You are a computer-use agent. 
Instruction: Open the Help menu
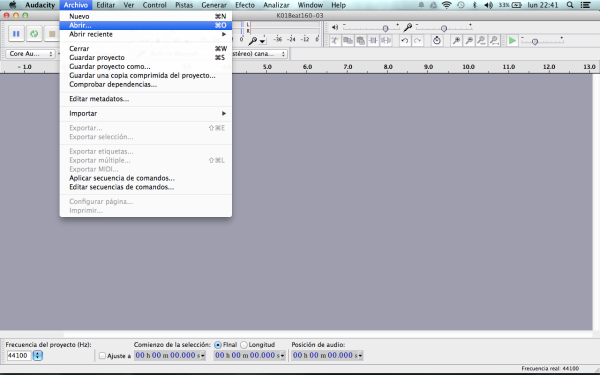[x=339, y=5]
